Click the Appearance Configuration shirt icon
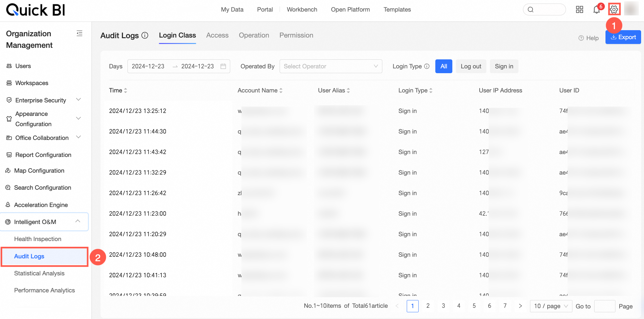This screenshot has width=644, height=319. click(9, 119)
